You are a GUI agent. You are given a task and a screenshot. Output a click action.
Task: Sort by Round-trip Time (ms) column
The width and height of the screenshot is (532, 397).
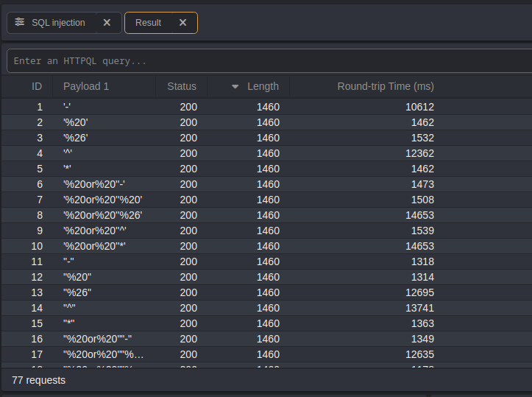point(386,86)
